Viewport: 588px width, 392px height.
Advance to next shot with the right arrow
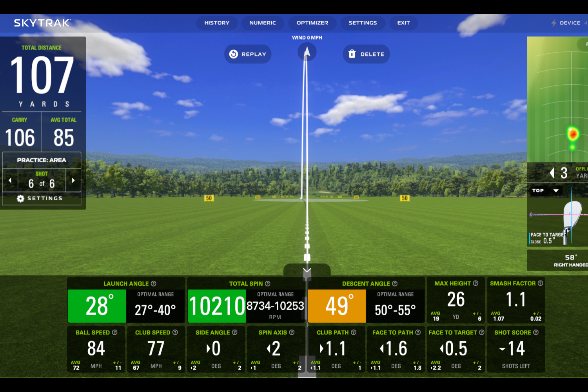coord(73,180)
